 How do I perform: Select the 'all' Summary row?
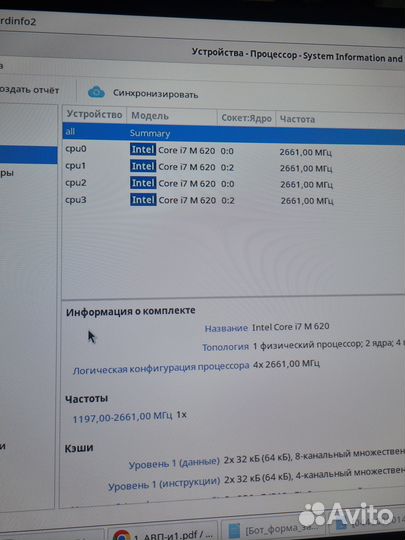(233, 134)
